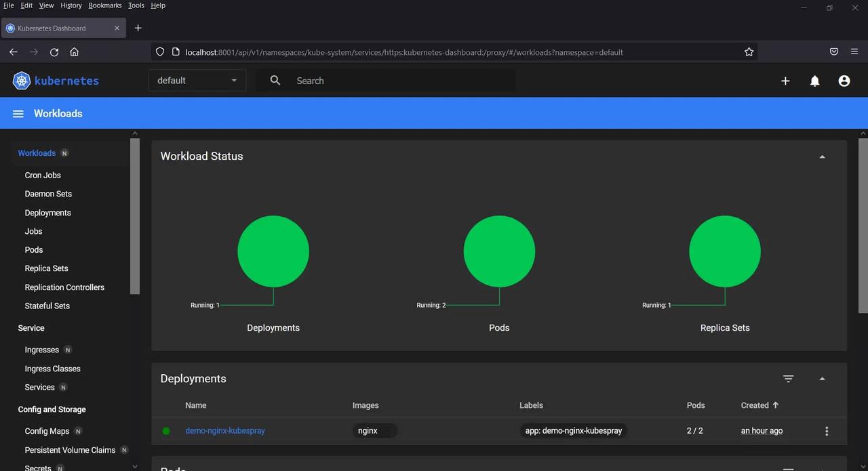Image resolution: width=868 pixels, height=471 pixels.
Task: Bookmark this page with the star icon
Action: coord(749,52)
